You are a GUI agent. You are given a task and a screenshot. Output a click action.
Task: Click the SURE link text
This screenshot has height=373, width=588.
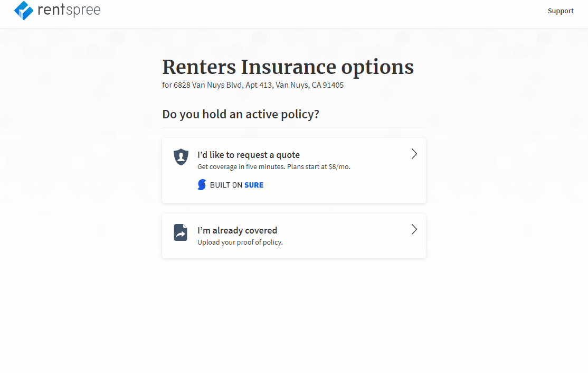coord(254,184)
